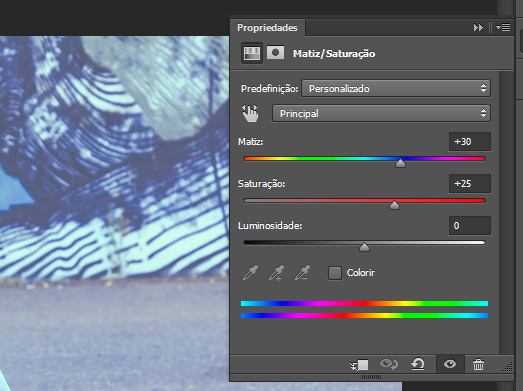
Task: Collapse the Propriedades panel with the double arrows
Action: point(478,27)
